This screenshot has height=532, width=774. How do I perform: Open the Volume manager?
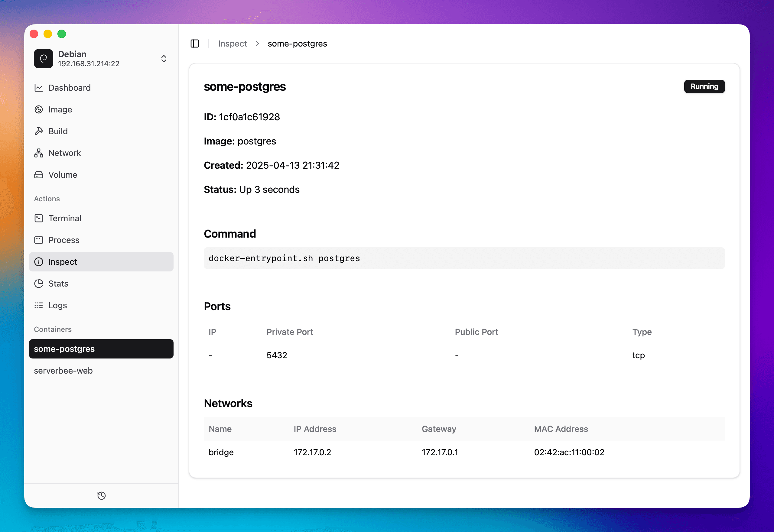[x=63, y=174]
